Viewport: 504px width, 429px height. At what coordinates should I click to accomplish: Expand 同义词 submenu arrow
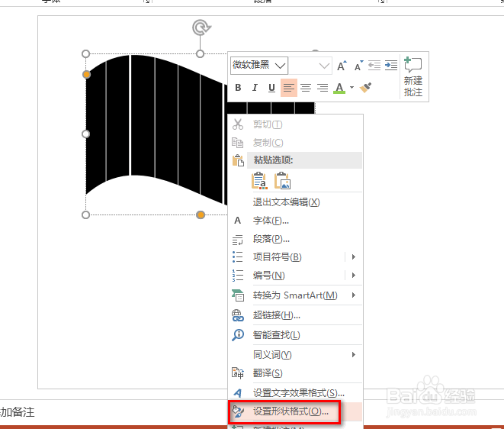point(354,355)
